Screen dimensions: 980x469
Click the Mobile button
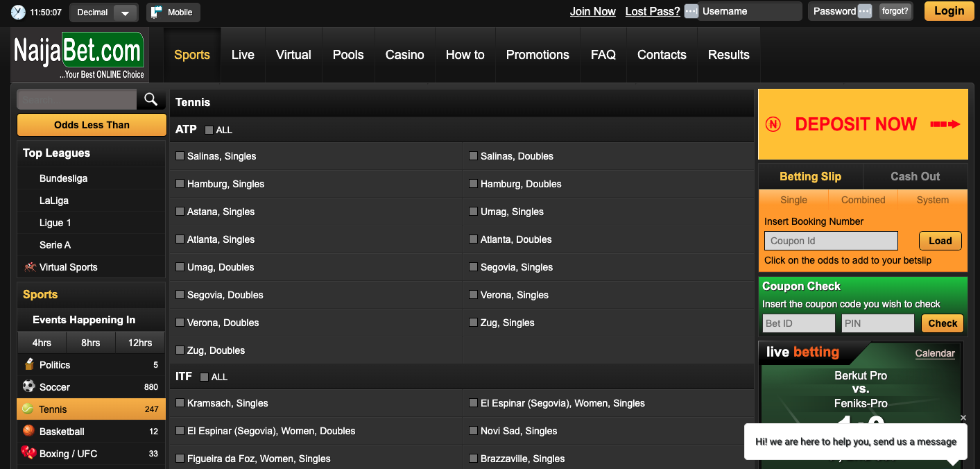coord(173,12)
